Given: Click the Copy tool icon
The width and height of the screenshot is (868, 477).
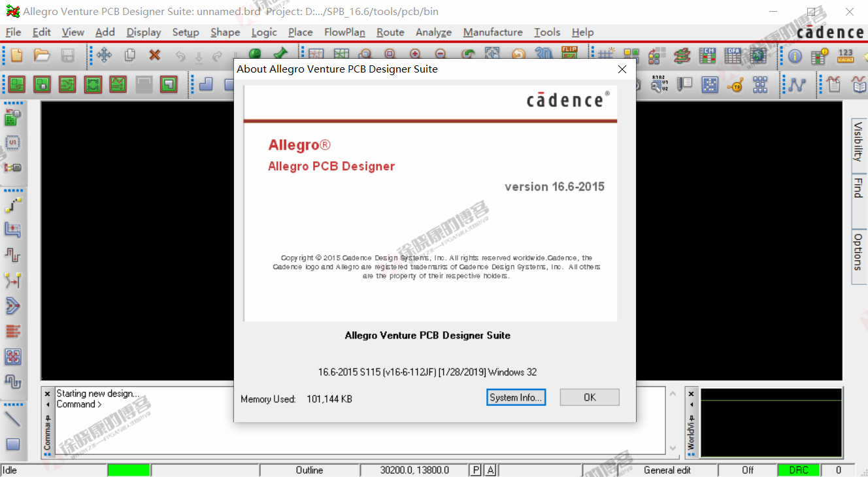Looking at the screenshot, I should (130, 56).
